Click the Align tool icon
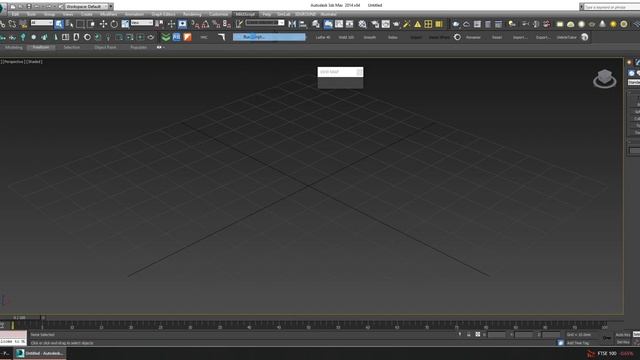The height and width of the screenshot is (360, 640). tap(303, 24)
